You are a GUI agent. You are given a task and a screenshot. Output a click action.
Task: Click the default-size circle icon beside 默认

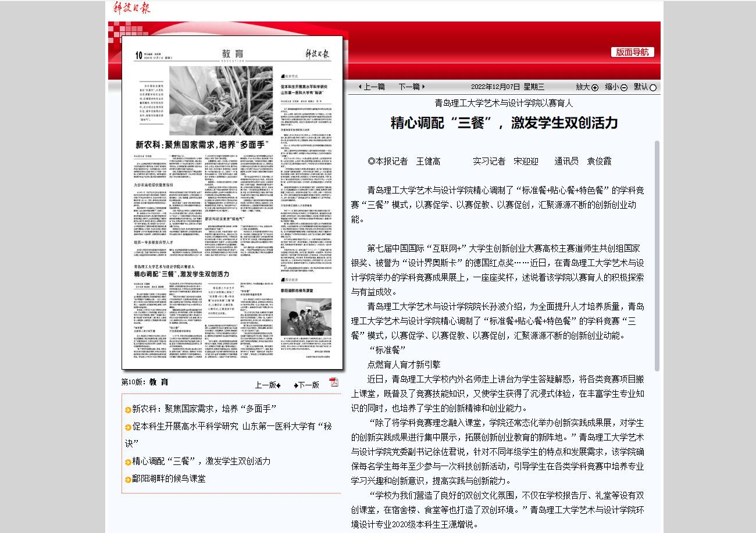pyautogui.click(x=652, y=88)
